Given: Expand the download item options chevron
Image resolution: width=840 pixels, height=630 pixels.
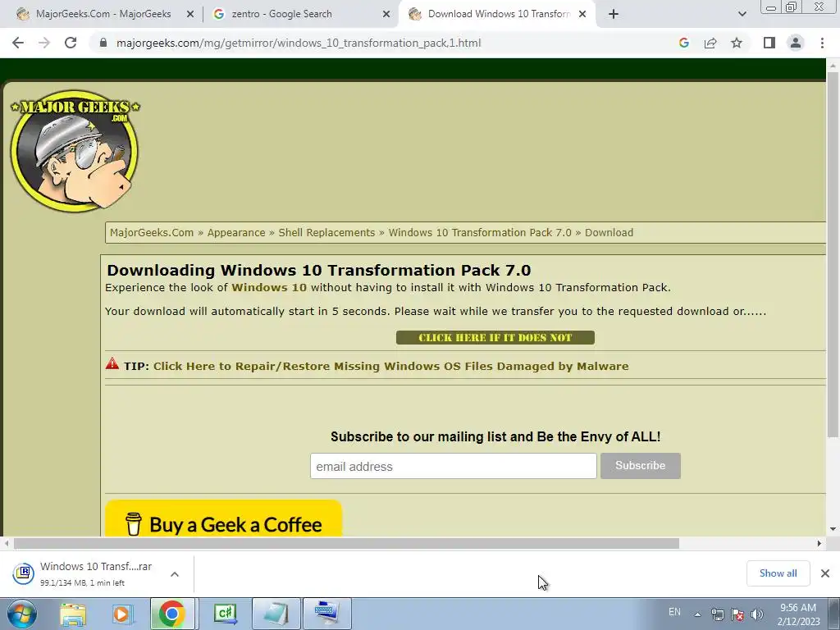Looking at the screenshot, I should [175, 573].
